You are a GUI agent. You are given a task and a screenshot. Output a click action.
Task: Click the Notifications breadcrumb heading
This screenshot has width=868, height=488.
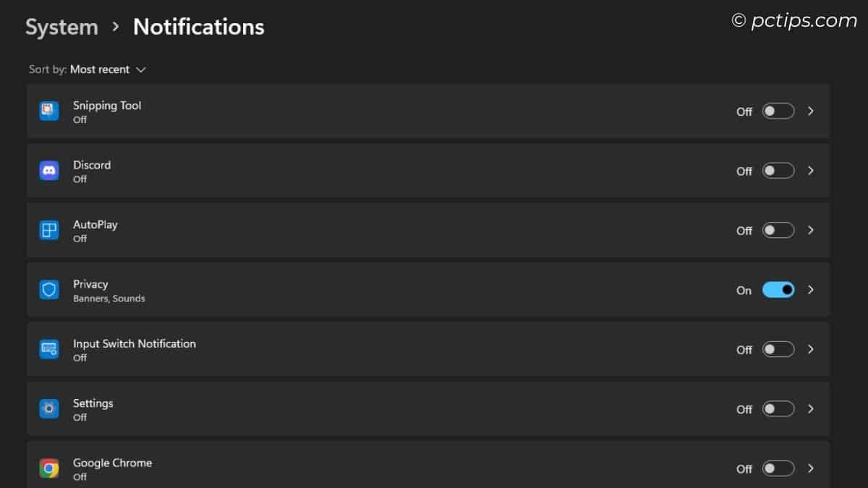(x=197, y=27)
